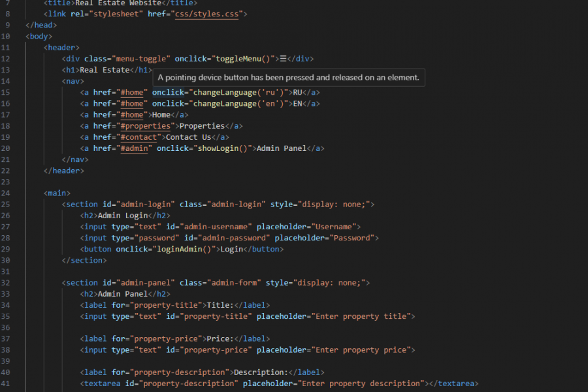Click the "Enter property description" placeholder
588x392 pixels.
pyautogui.click(x=361, y=384)
